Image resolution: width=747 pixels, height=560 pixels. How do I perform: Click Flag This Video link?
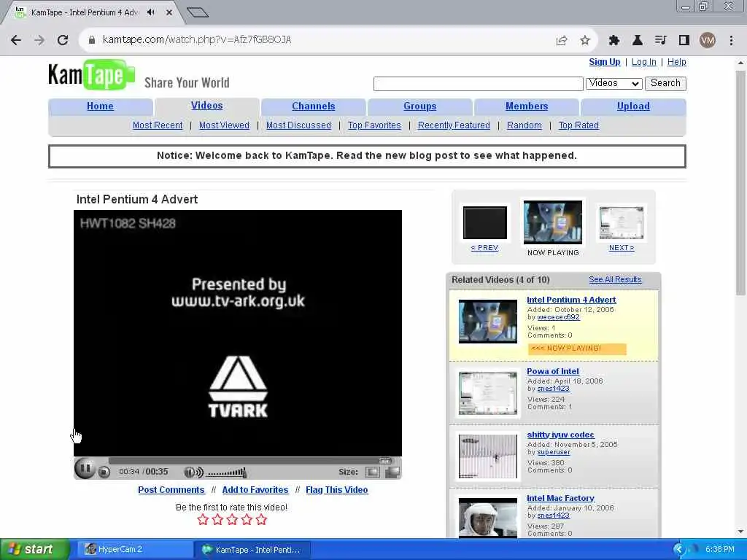click(x=337, y=489)
